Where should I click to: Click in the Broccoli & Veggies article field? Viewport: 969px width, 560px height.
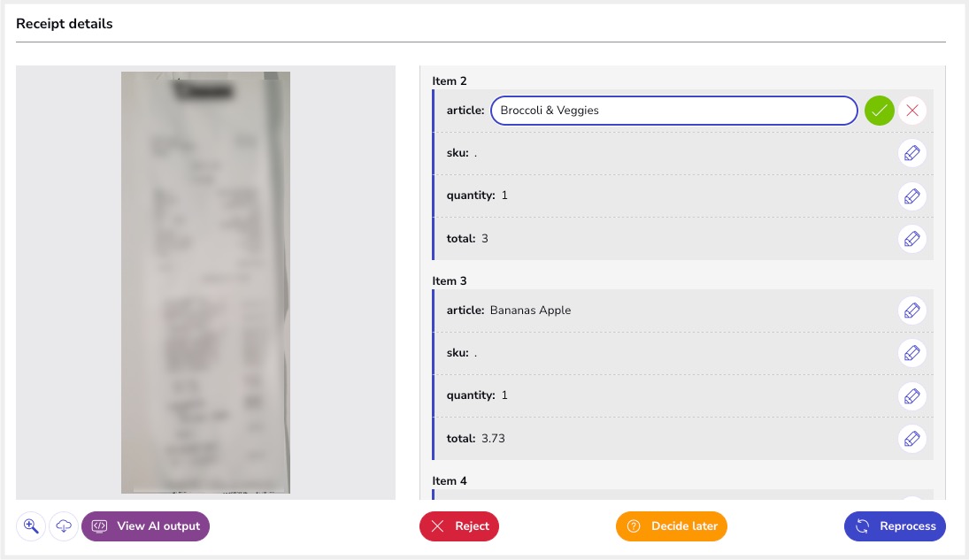[x=673, y=111]
